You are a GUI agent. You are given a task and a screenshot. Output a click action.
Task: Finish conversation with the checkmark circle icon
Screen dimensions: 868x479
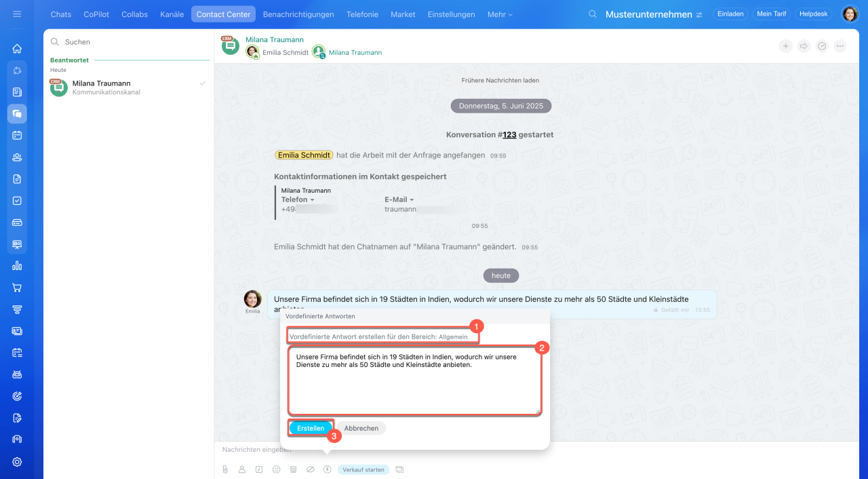[822, 46]
